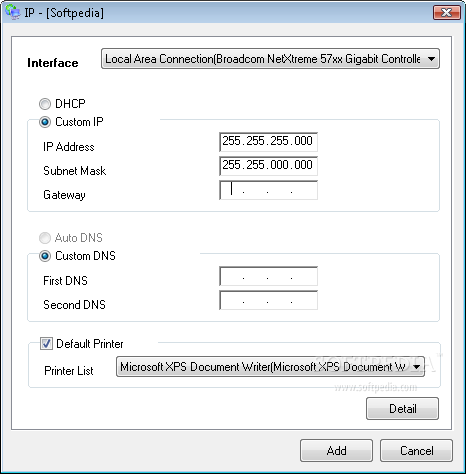Screen dimensions: 466x474
Task: Click the Add button
Action: click(x=336, y=450)
